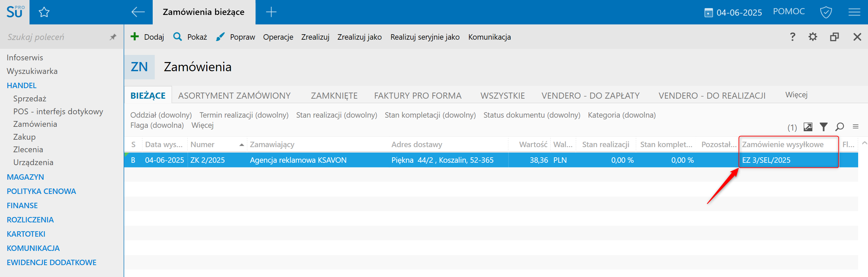Click the back arrow icon

[x=138, y=12]
